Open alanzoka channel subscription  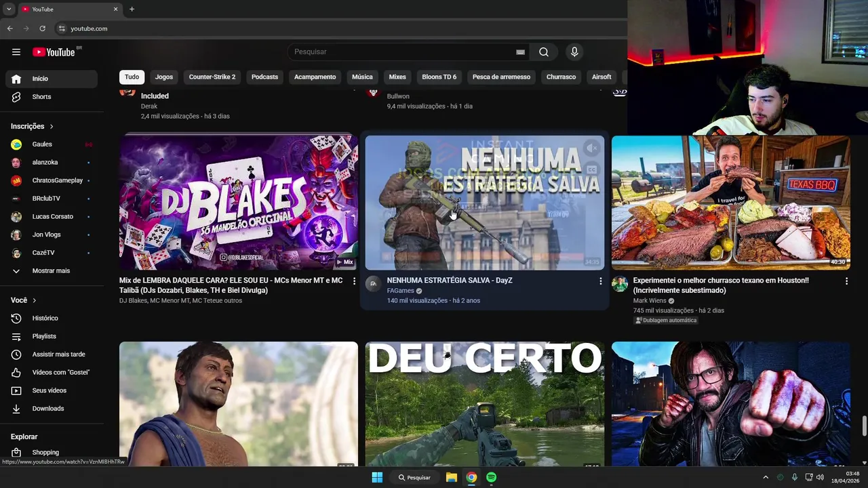(52, 163)
